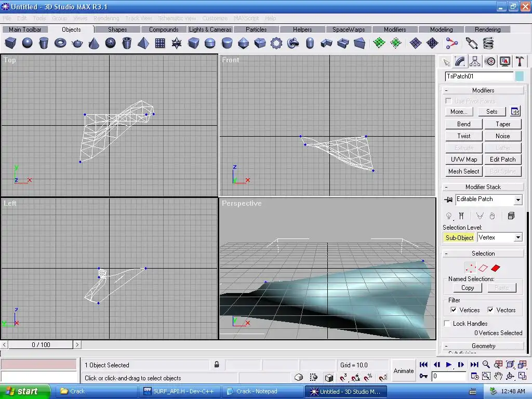Create a Cone primitive
Image resolution: width=532 pixels, height=399 pixels.
coord(94,43)
